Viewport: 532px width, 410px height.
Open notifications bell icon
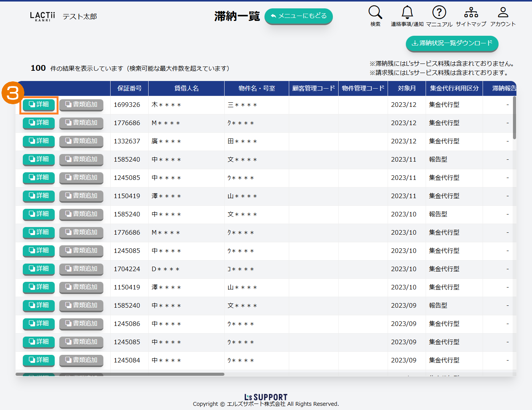(x=407, y=13)
